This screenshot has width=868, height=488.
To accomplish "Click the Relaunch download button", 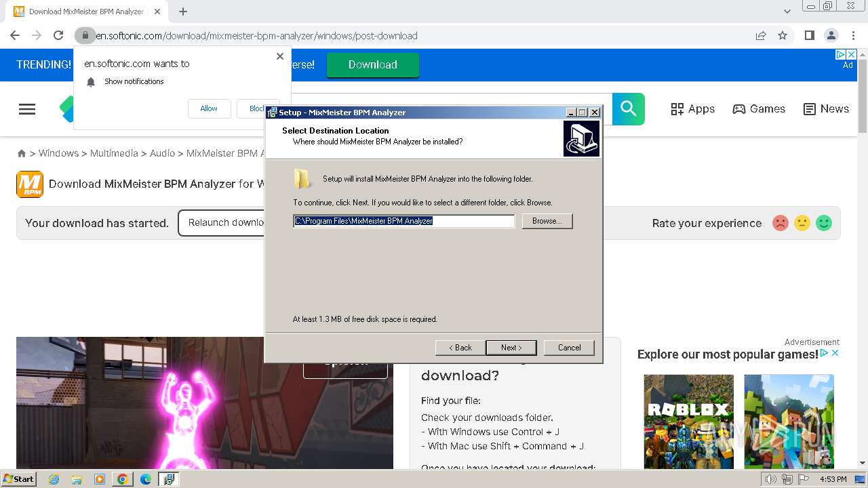I will point(222,223).
